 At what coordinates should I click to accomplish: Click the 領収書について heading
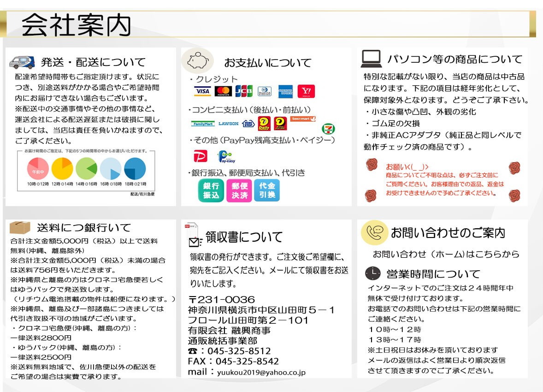click(x=244, y=237)
